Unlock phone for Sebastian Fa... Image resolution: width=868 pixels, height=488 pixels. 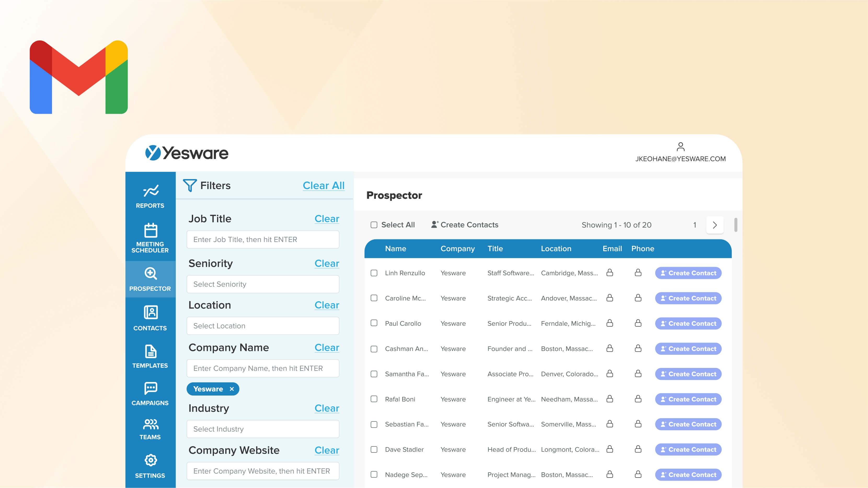[x=638, y=424]
